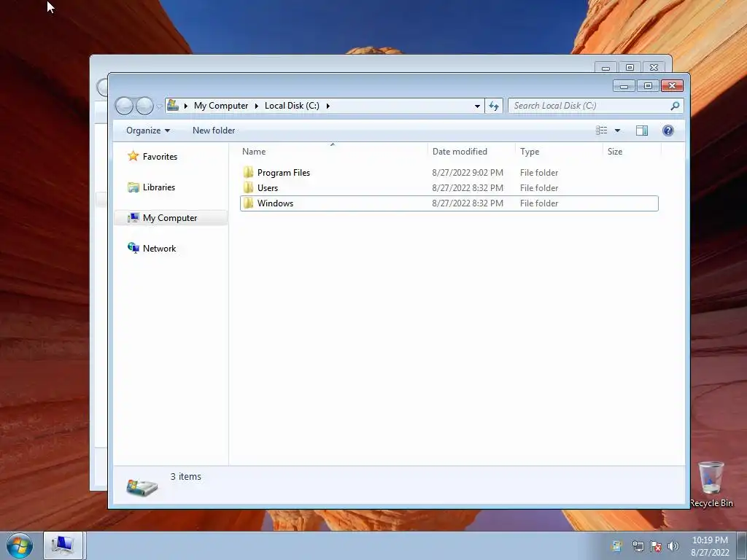Minimize the front Explorer window

624,86
